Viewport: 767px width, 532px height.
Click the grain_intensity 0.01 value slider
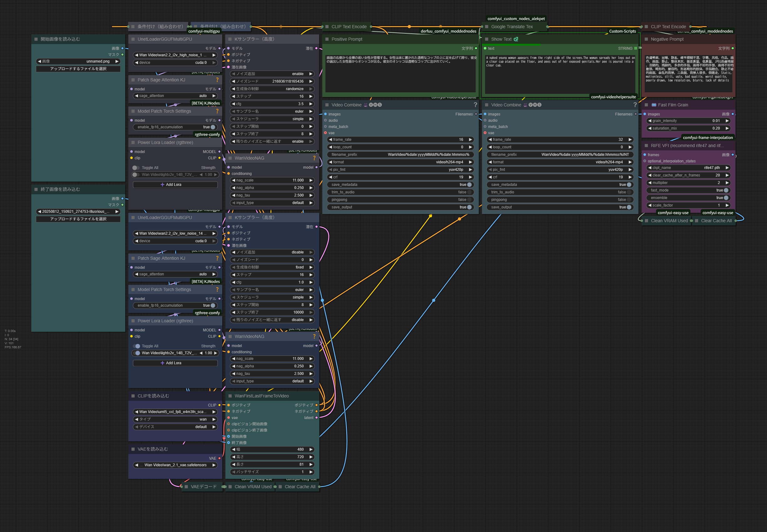(688, 121)
